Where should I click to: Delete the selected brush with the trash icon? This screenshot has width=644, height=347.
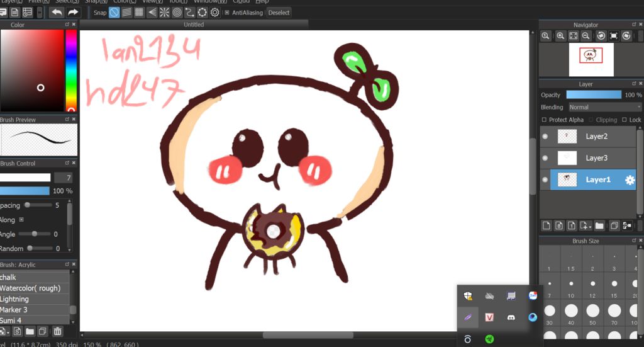pyautogui.click(x=57, y=331)
